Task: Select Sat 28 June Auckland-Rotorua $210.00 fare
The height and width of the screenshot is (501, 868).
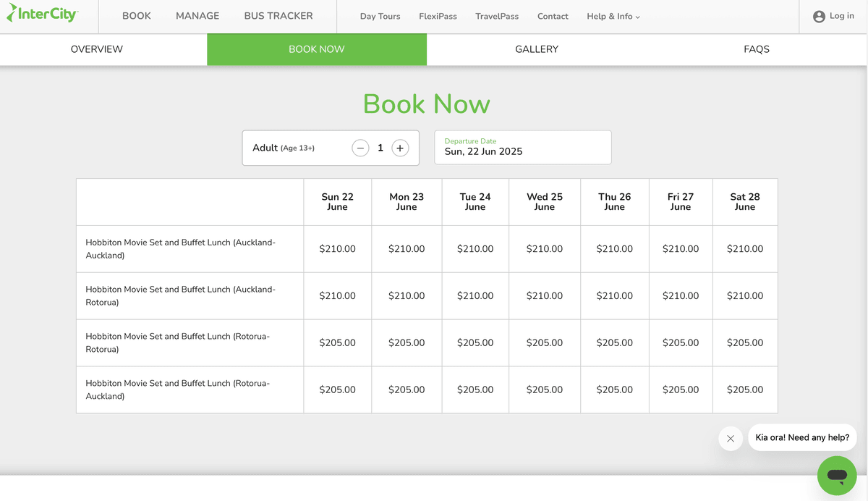Action: coord(745,296)
